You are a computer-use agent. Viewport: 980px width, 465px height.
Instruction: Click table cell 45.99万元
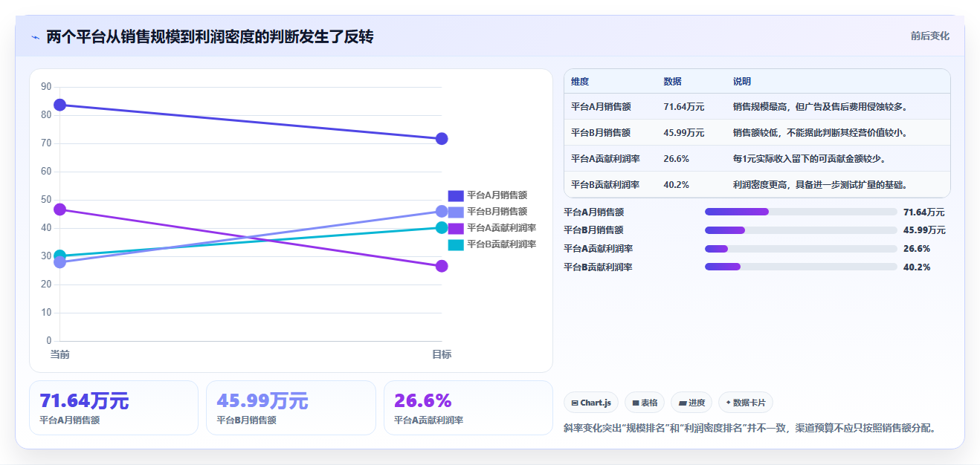[684, 133]
